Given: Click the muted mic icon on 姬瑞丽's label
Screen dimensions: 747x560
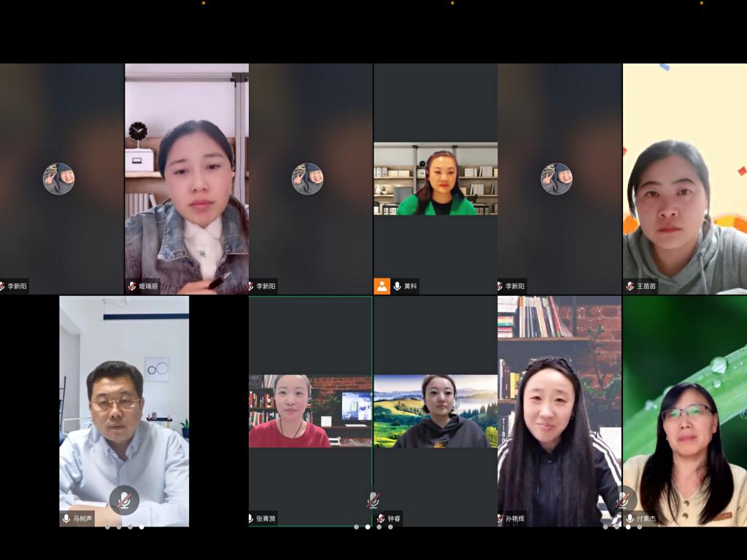Looking at the screenshot, I should [x=132, y=286].
